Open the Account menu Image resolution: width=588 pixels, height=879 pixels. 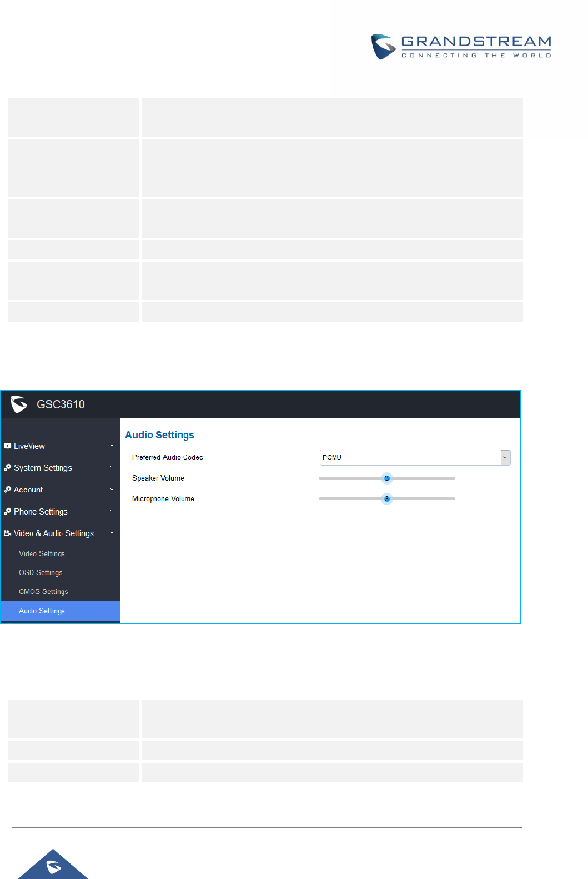click(x=60, y=490)
